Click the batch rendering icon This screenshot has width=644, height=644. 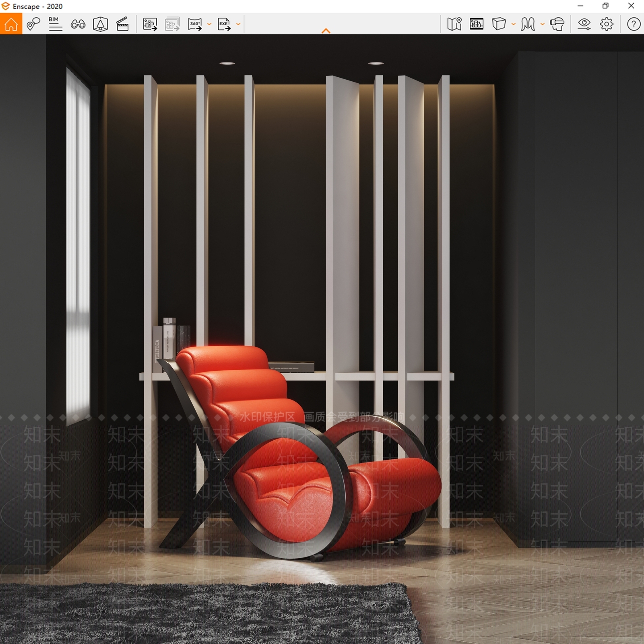172,24
